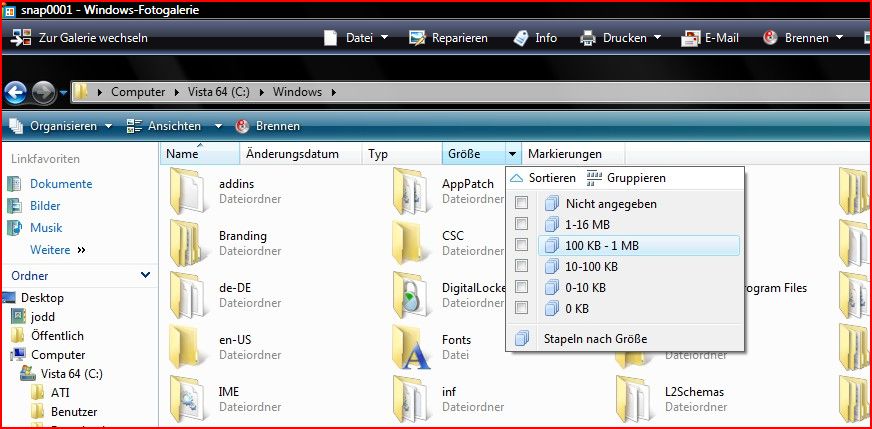This screenshot has width=872, height=429.
Task: Collapse the Ordner pane chevron
Action: [146, 275]
